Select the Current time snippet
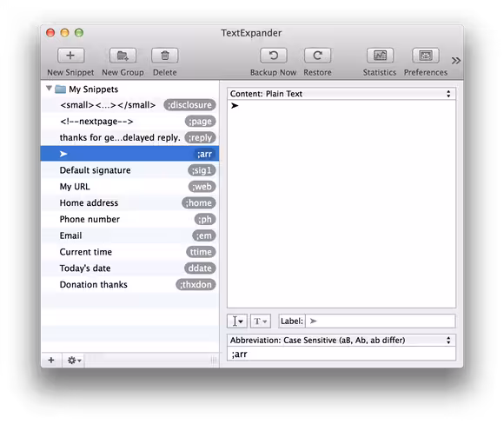The width and height of the screenshot is (504, 424). 129,252
